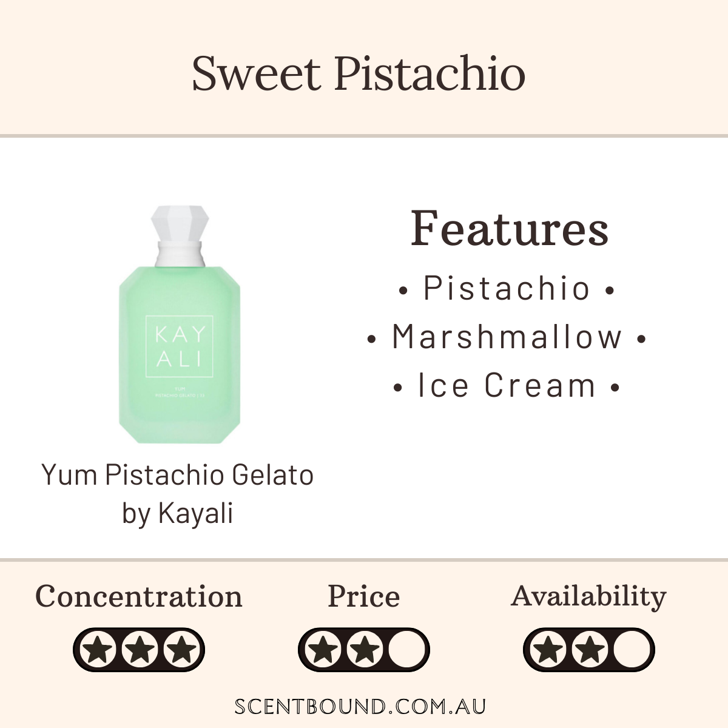Click the first Price star
728x728 pixels.
pos(325,650)
